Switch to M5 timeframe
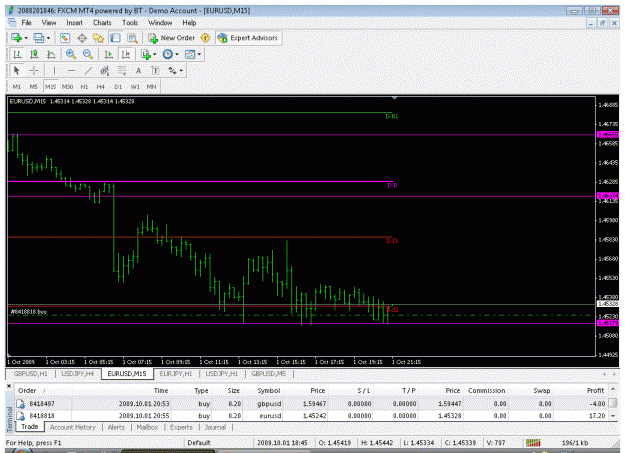Screen dimensions: 625x453 33,87
